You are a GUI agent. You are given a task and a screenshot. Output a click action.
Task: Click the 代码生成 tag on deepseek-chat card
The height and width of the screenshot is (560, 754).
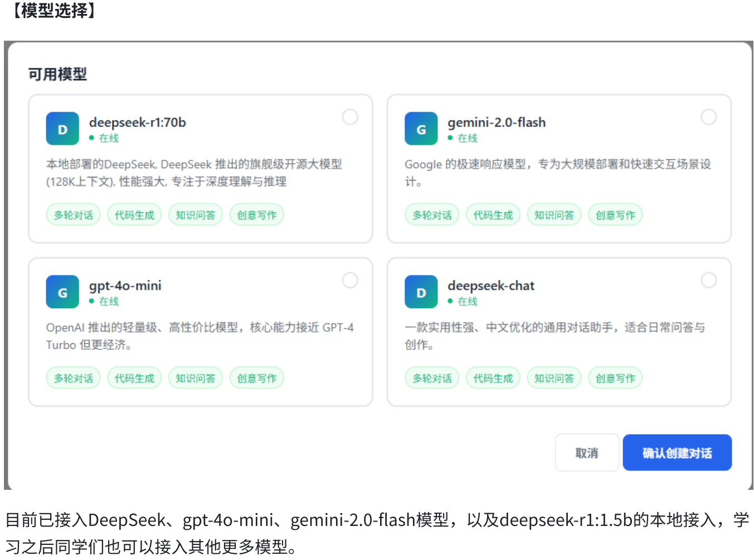[493, 378]
